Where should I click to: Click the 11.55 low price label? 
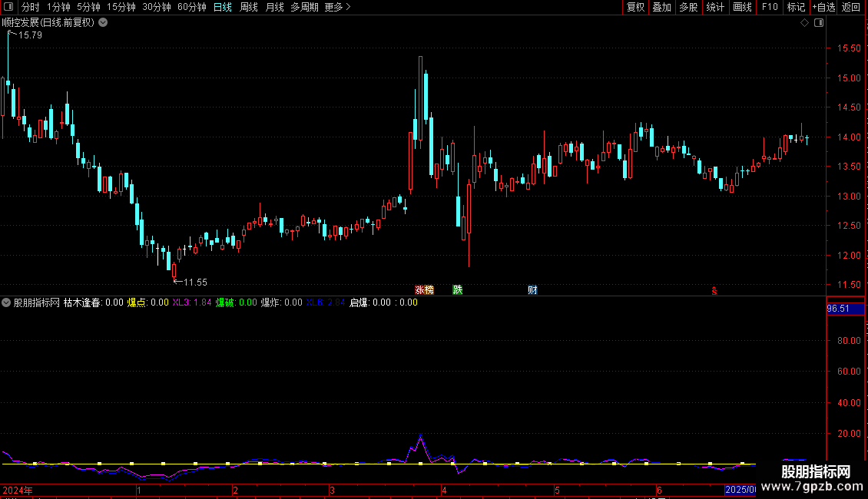click(195, 283)
